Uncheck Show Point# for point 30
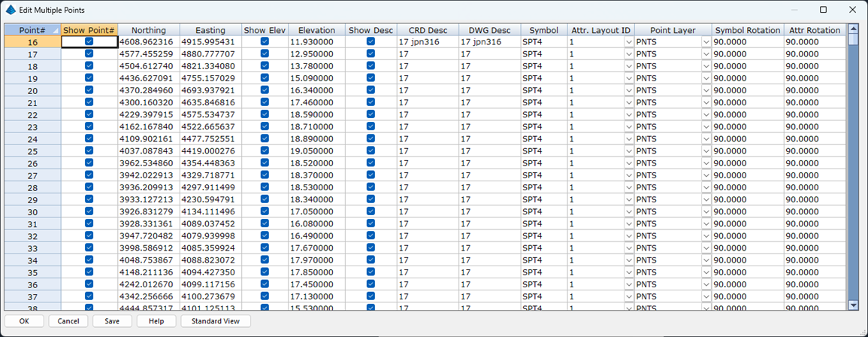 point(89,211)
